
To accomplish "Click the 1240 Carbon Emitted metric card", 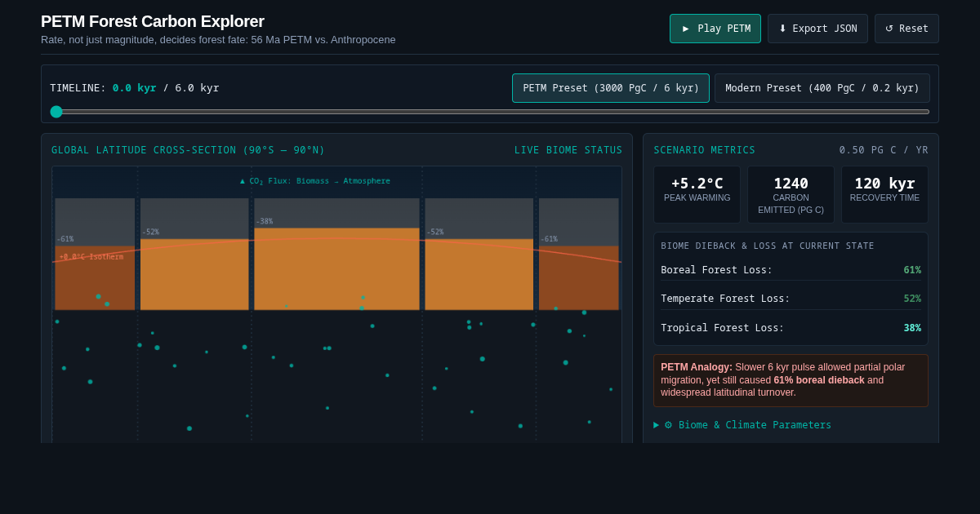I will pos(791,195).
